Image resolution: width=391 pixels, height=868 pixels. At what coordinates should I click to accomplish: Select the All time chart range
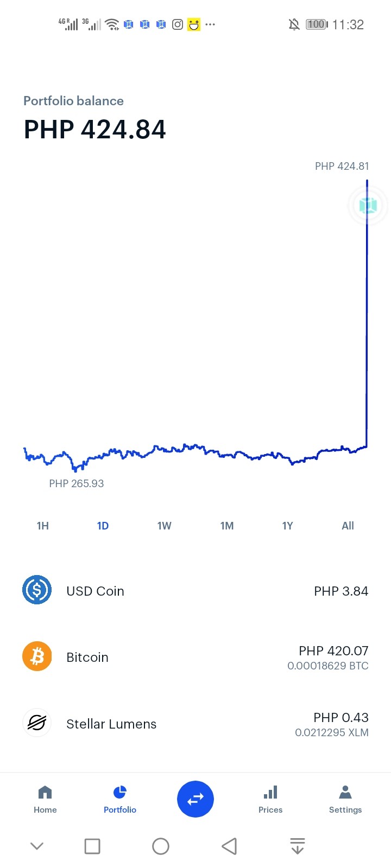tap(348, 526)
